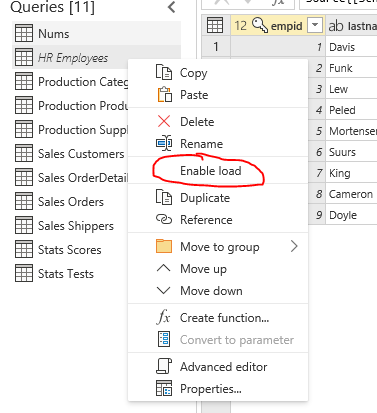Click the Move to group folder icon
Screen dimensions: 377x413
coord(164,247)
